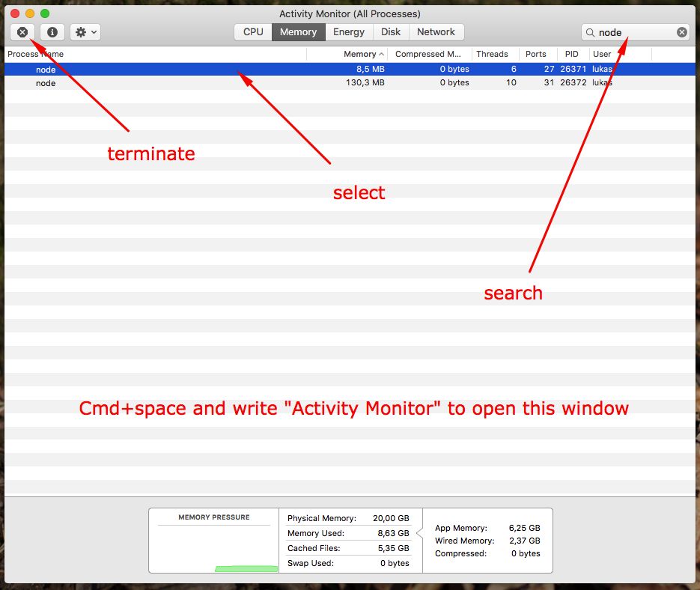Click the Memory Pressure graph
This screenshot has width=700, height=590.
point(214,549)
